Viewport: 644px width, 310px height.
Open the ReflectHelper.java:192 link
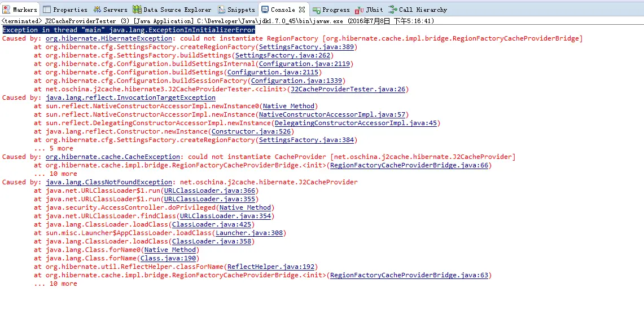pyautogui.click(x=271, y=267)
